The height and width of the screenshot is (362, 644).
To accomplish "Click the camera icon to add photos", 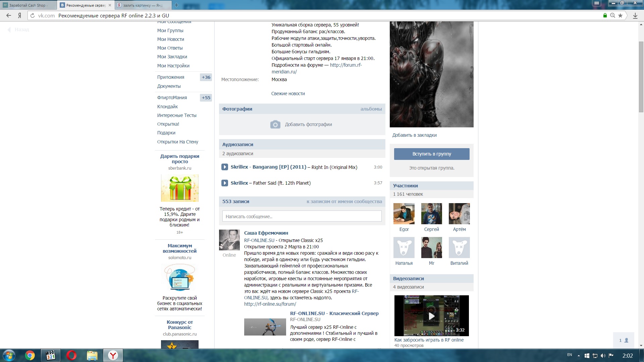I will (275, 124).
